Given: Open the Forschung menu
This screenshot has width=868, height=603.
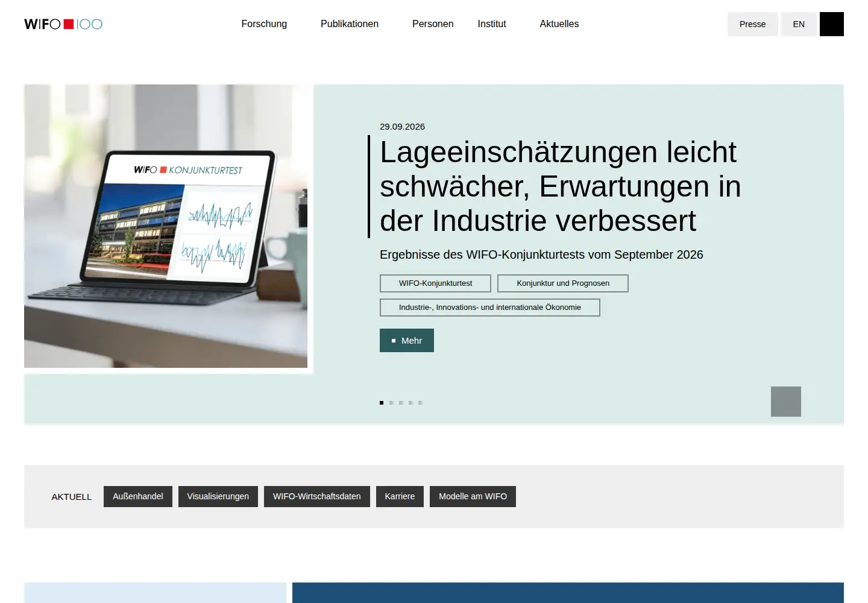Looking at the screenshot, I should [x=264, y=24].
